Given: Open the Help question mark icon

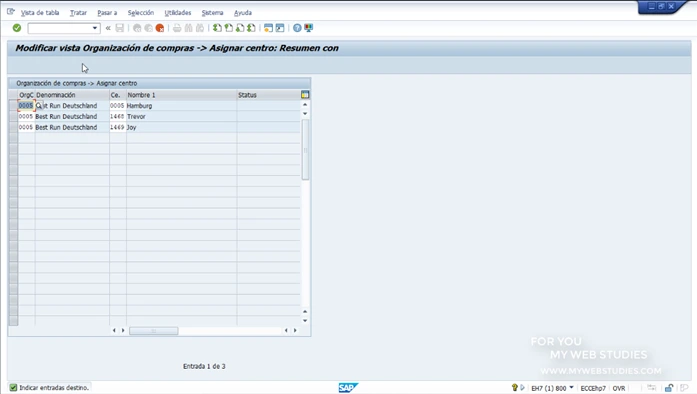Looking at the screenshot, I should coord(297,28).
